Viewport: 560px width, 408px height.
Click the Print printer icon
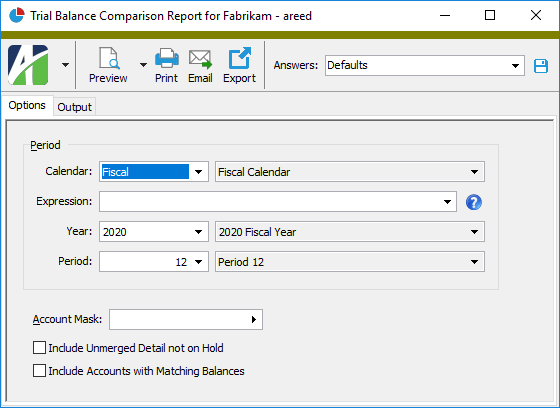(166, 58)
